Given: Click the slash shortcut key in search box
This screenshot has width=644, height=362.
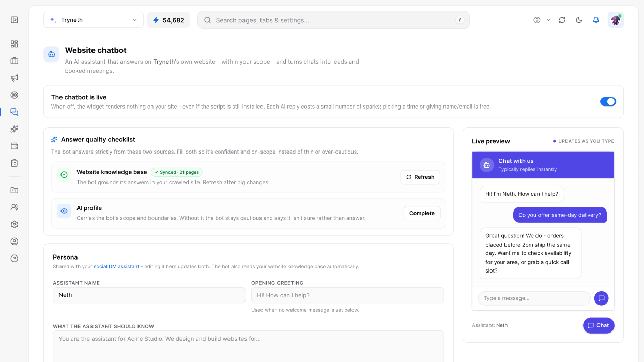Looking at the screenshot, I should coord(459,20).
